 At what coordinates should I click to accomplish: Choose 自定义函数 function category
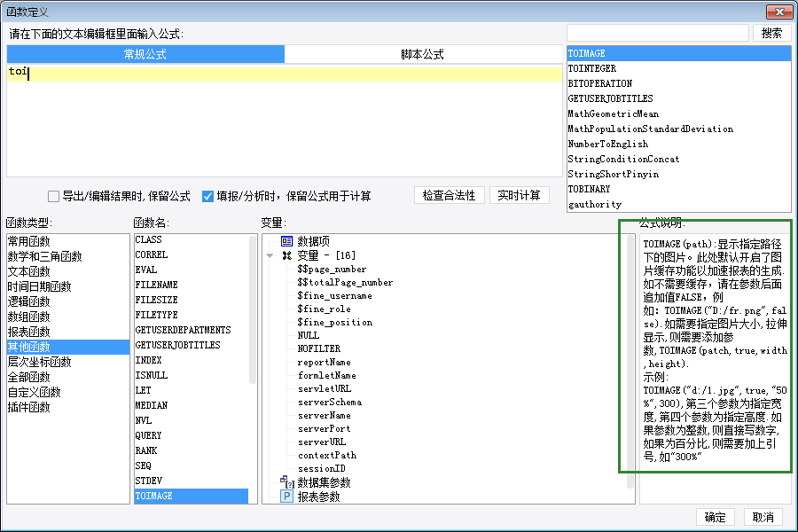(68, 392)
